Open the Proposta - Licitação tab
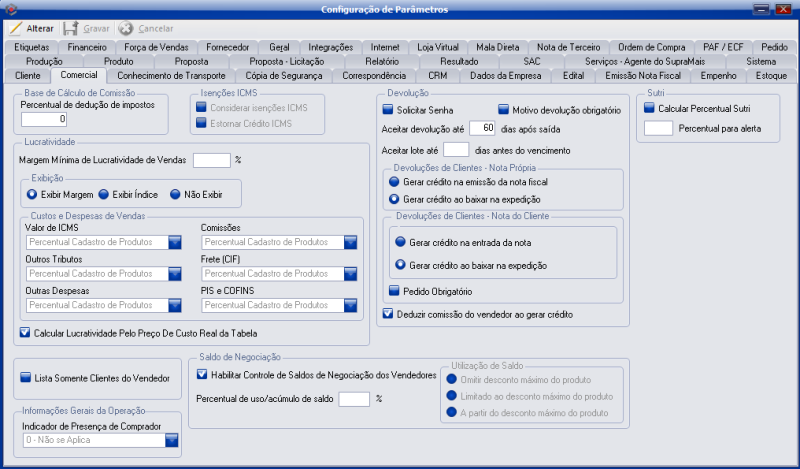This screenshot has width=800, height=469. (x=287, y=61)
